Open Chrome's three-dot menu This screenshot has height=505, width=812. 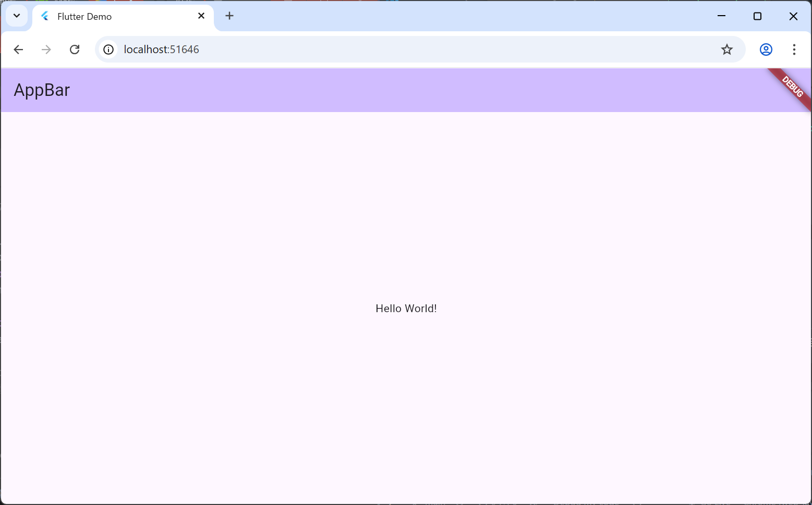794,50
